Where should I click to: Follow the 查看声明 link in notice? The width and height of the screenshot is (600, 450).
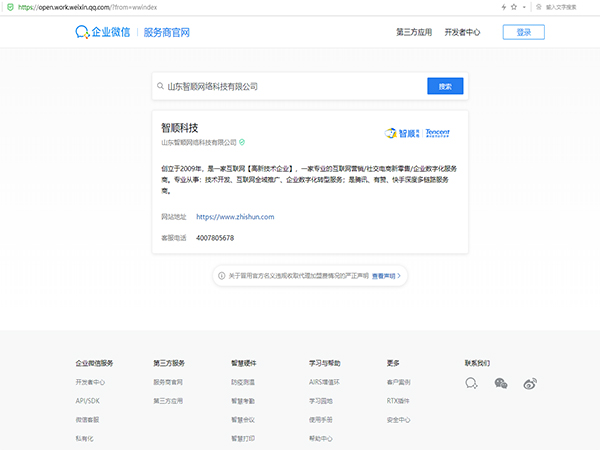[x=386, y=274]
